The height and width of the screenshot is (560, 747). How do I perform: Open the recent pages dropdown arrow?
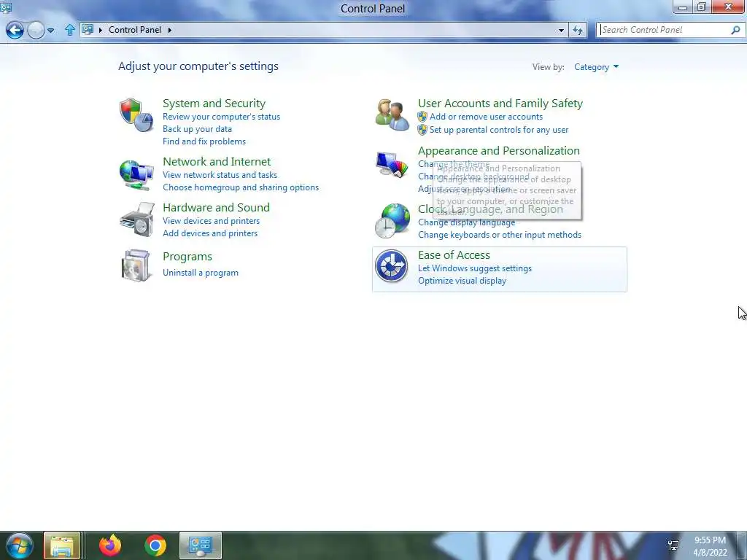coord(50,31)
